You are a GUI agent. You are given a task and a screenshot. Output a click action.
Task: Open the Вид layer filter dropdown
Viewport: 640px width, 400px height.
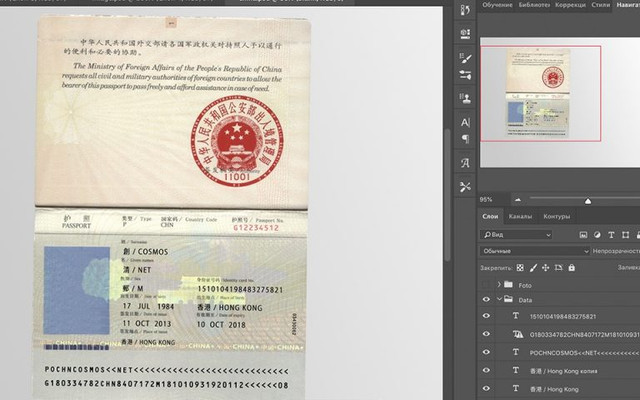pyautogui.click(x=516, y=235)
